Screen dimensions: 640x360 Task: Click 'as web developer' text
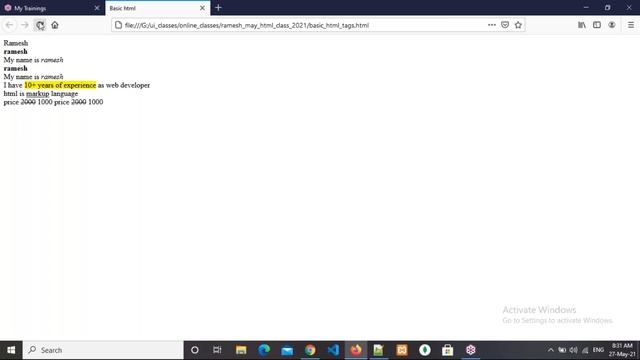[x=124, y=85]
